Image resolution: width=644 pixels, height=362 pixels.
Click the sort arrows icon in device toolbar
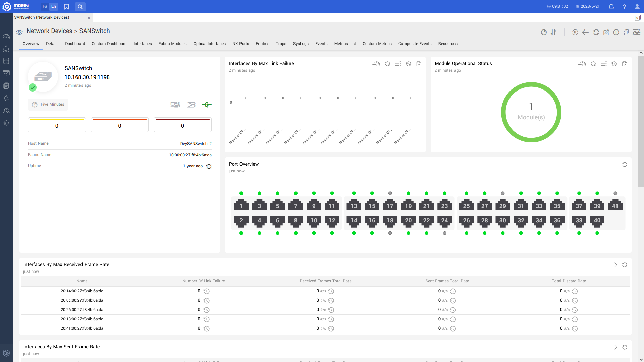click(x=553, y=32)
